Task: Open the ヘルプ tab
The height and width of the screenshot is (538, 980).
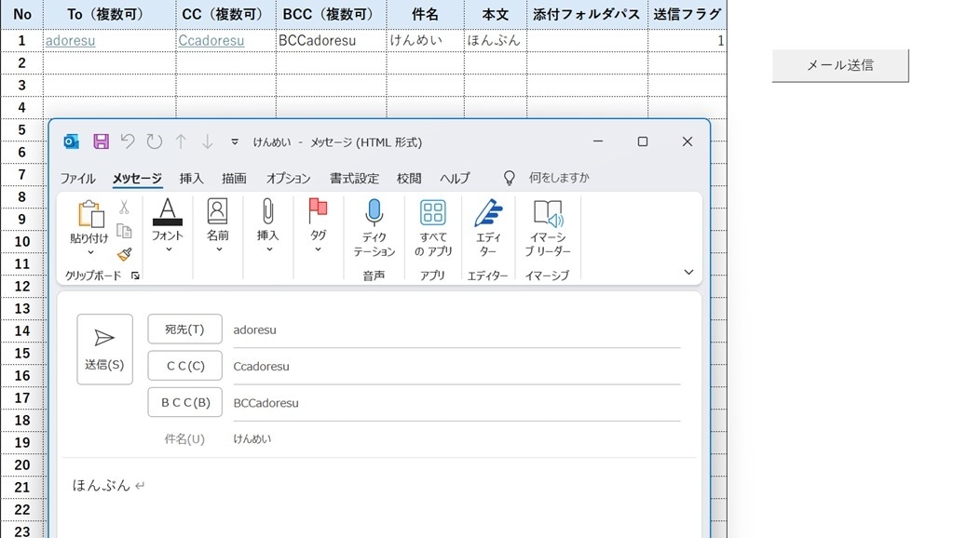Action: (455, 179)
